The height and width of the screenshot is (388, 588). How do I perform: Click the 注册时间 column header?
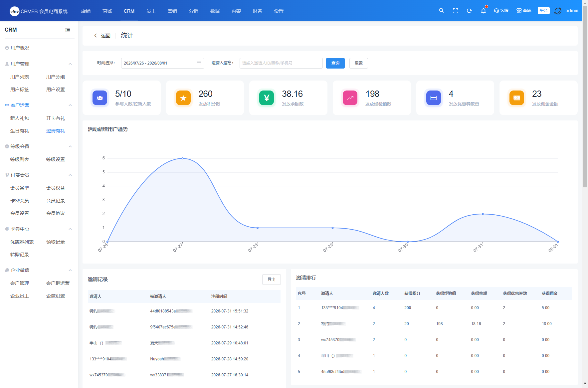[x=219, y=296]
